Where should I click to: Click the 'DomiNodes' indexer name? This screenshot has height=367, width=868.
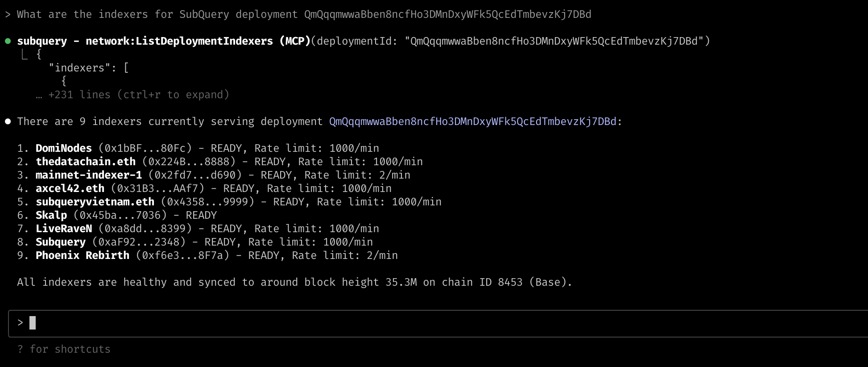coord(64,148)
